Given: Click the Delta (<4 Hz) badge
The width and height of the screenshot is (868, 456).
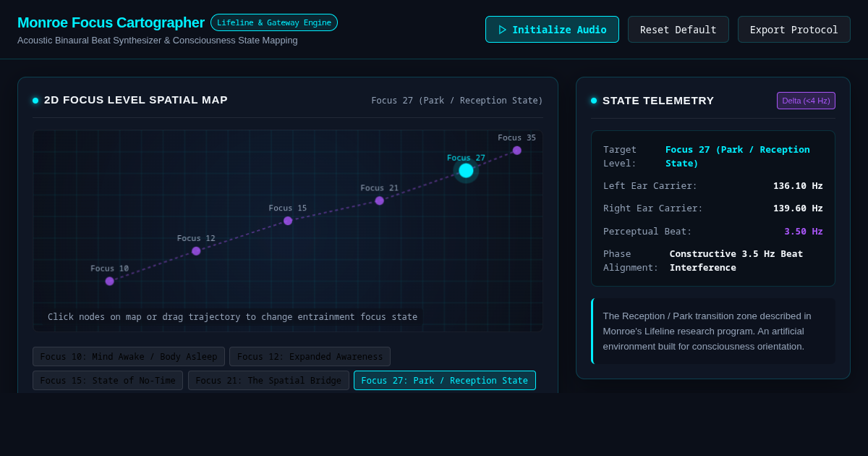Looking at the screenshot, I should click(806, 101).
